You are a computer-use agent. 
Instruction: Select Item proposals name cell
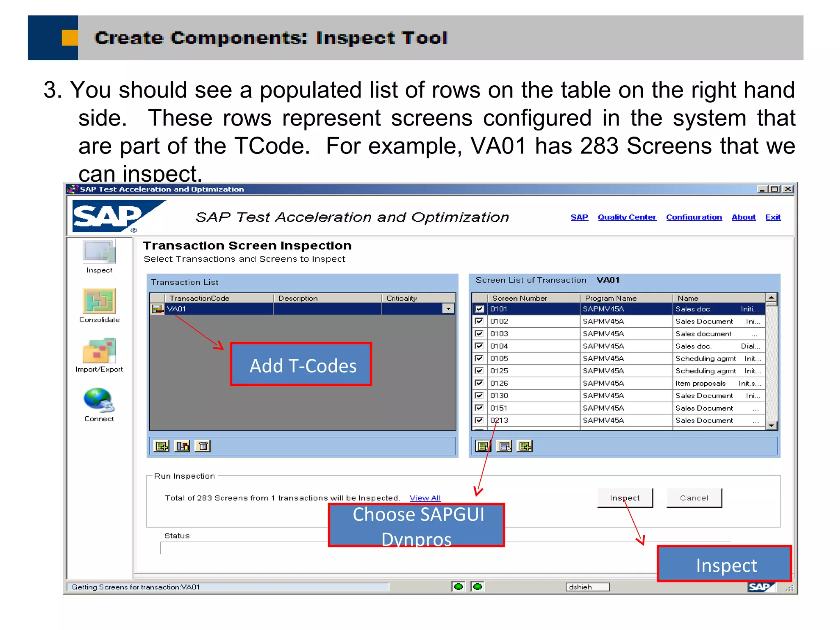[719, 383]
